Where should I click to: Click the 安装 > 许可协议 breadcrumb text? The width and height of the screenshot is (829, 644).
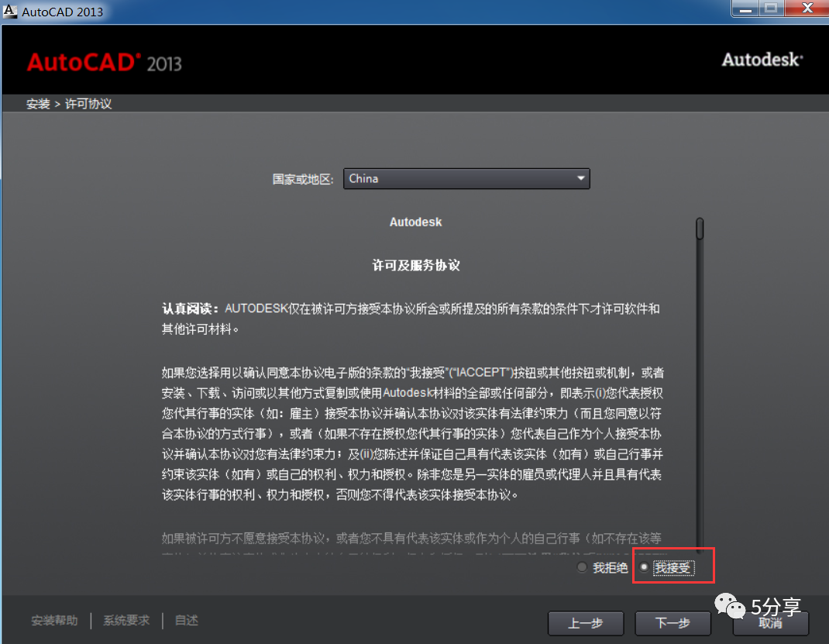69,104
